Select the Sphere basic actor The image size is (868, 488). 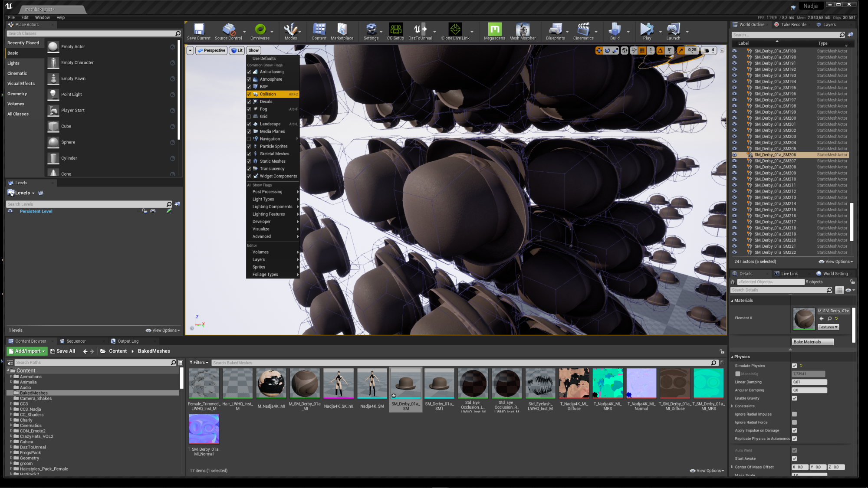(x=112, y=142)
